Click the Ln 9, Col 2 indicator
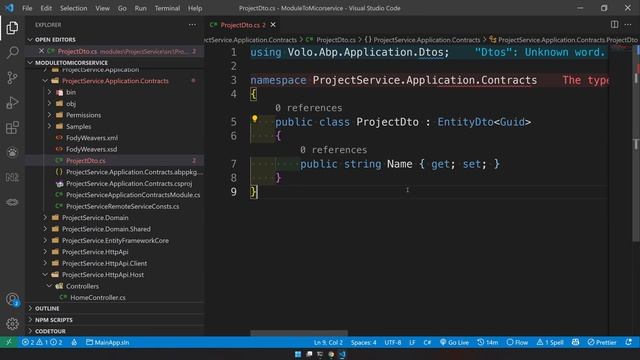 click(x=328, y=342)
